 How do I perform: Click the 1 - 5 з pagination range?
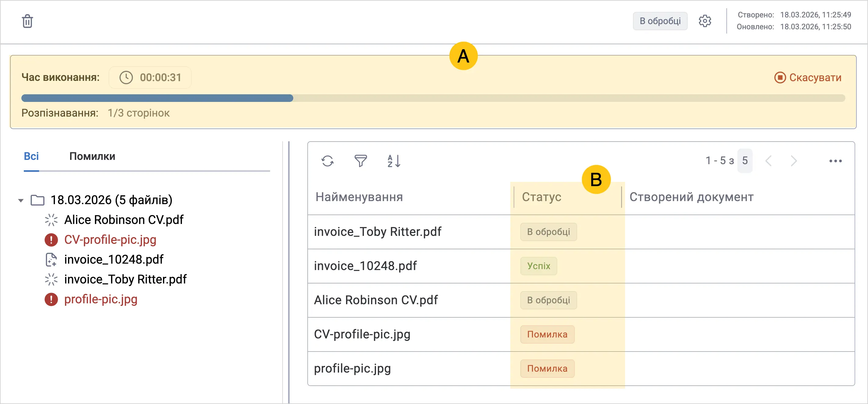pyautogui.click(x=720, y=161)
